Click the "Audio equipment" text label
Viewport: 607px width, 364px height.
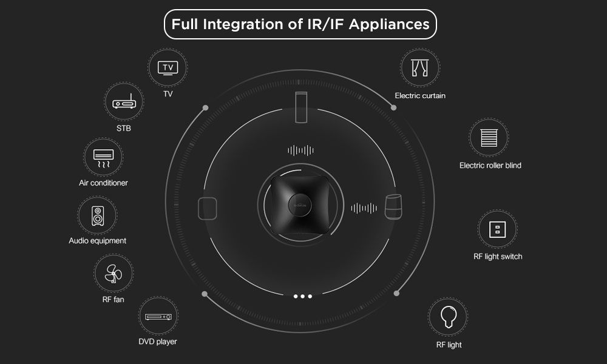(x=97, y=241)
